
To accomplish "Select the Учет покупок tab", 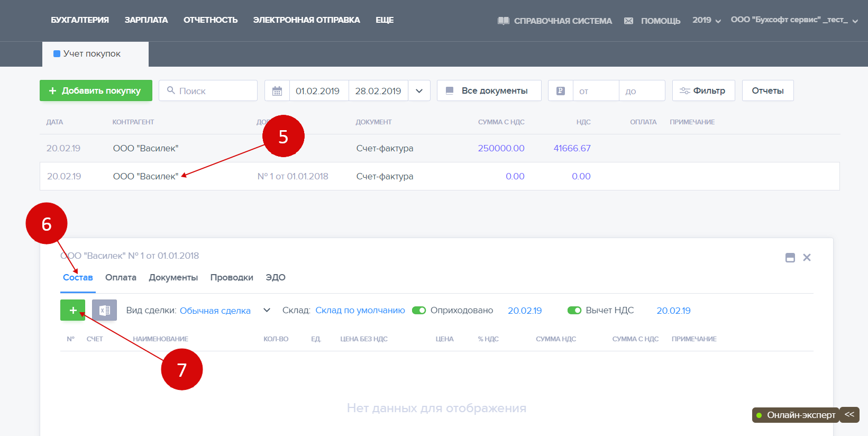I will click(x=95, y=54).
